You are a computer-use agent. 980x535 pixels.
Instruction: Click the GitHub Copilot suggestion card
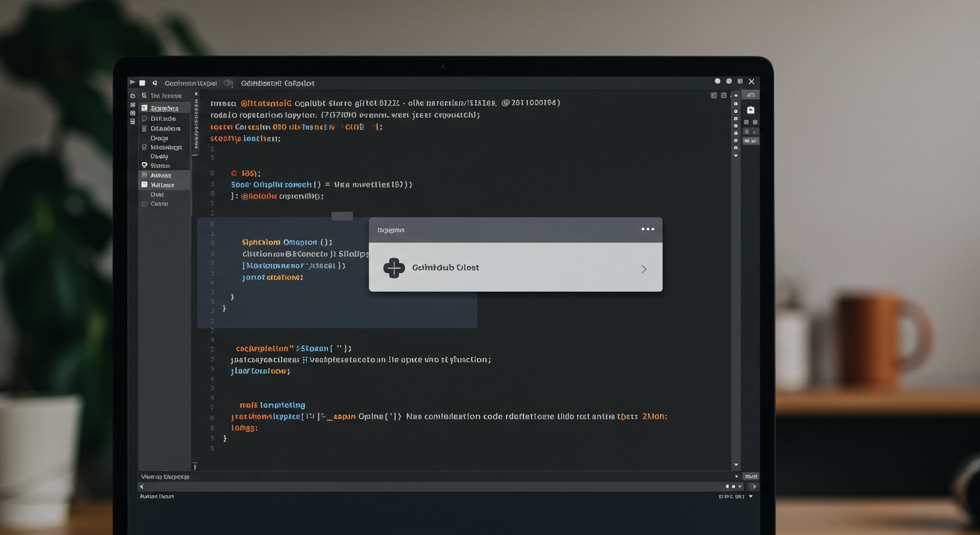tap(515, 267)
